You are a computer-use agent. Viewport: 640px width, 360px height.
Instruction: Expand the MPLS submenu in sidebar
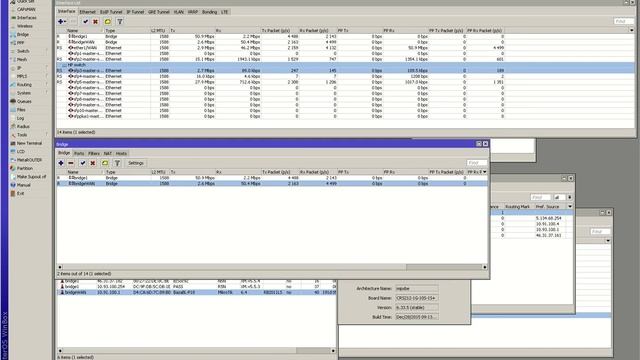point(47,76)
